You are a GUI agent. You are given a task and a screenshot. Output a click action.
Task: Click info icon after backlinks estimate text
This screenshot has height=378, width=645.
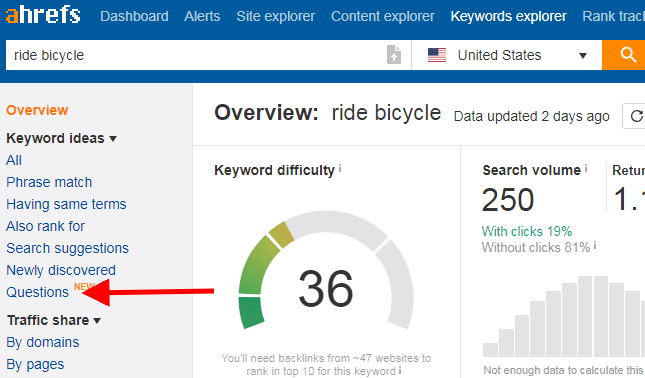coord(399,371)
